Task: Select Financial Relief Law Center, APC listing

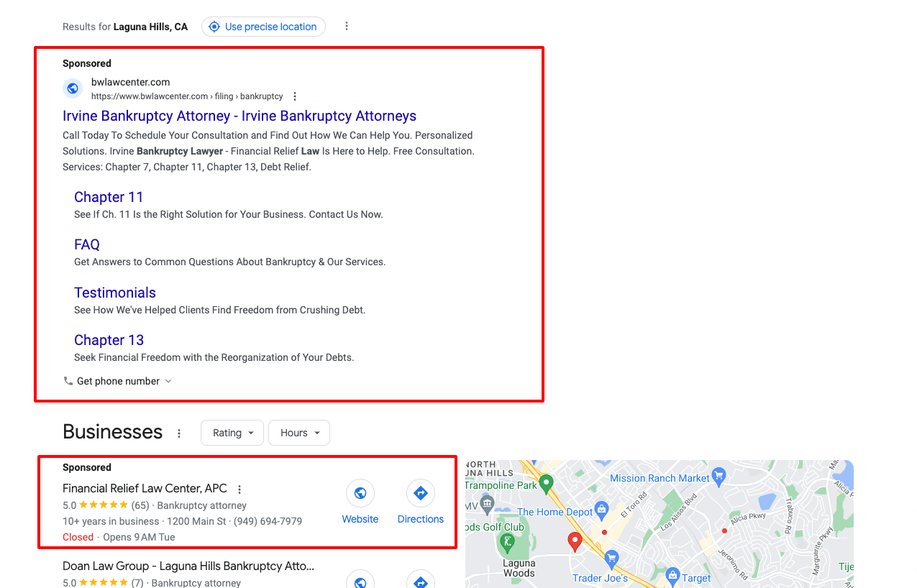Action: pos(145,489)
